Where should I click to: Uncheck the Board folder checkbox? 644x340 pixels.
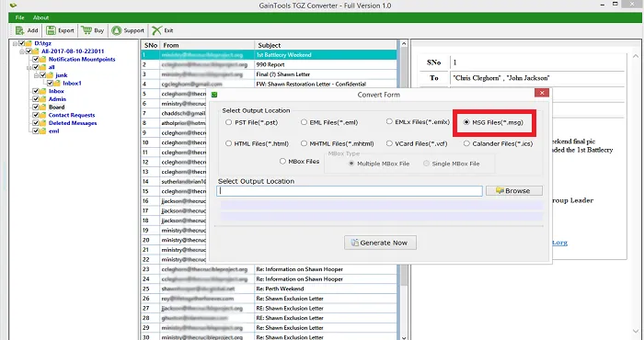(x=36, y=107)
